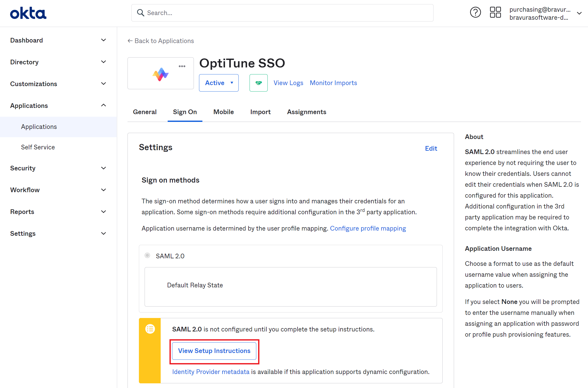
Task: Open the Import tab
Action: pyautogui.click(x=260, y=112)
